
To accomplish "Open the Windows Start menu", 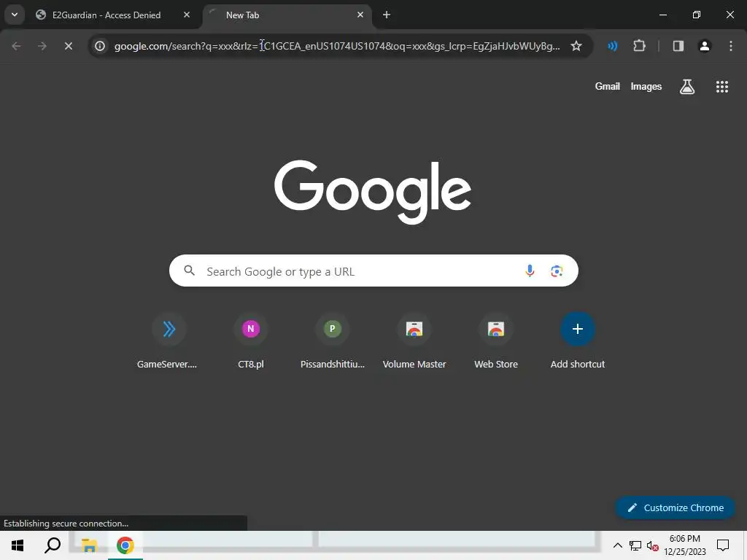I will coord(18,545).
